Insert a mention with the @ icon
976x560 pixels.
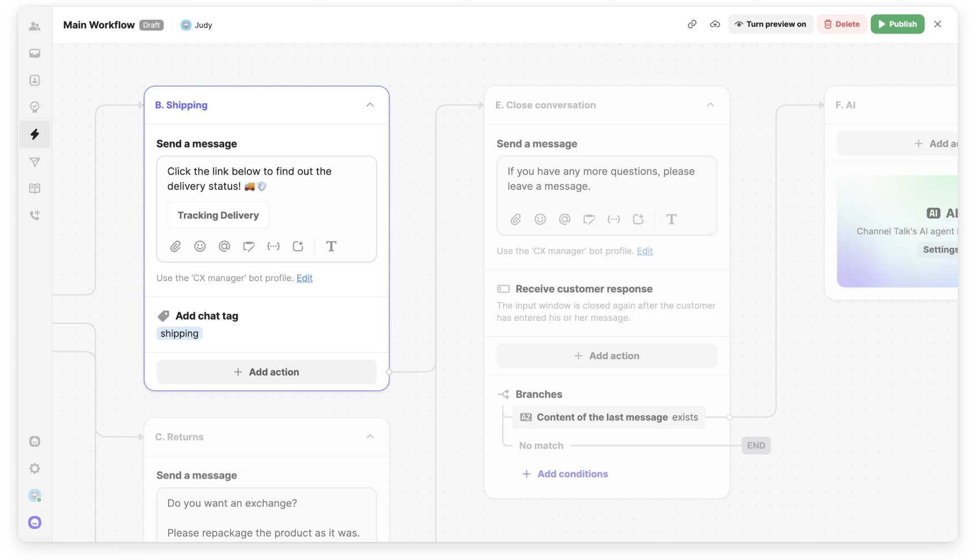tap(224, 246)
